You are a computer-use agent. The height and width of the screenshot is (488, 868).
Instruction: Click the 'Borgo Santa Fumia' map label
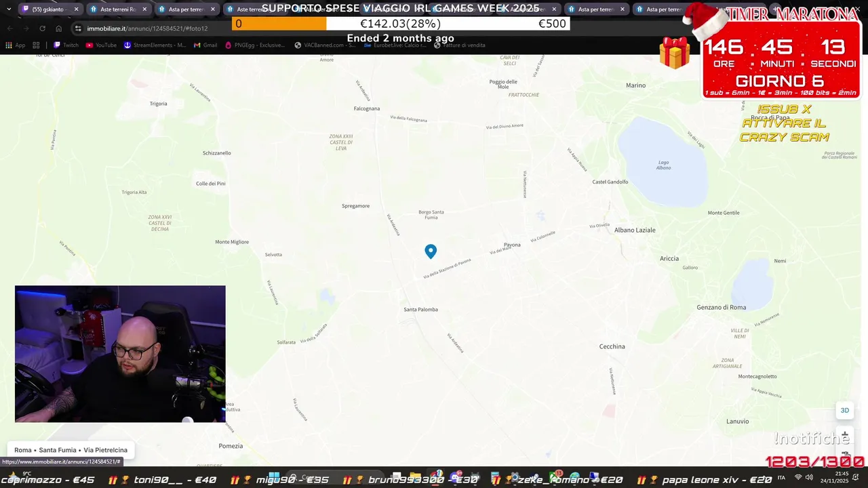(431, 215)
